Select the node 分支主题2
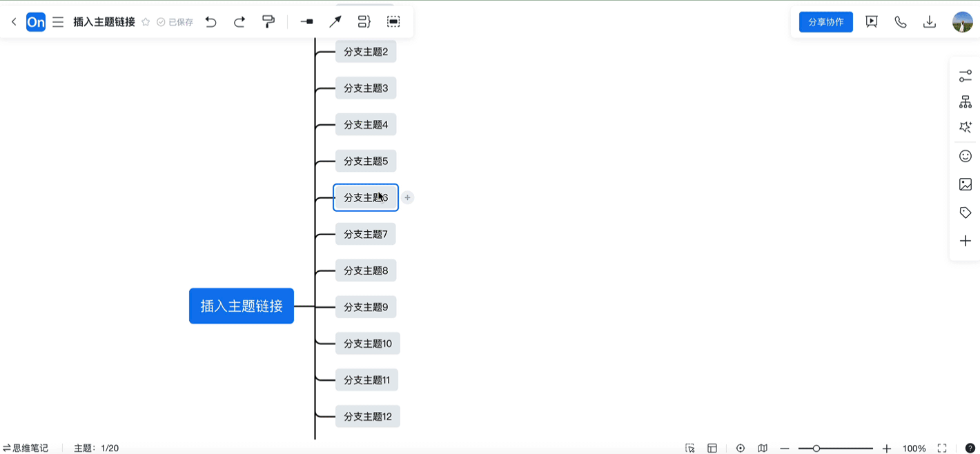980x454 pixels. [366, 52]
